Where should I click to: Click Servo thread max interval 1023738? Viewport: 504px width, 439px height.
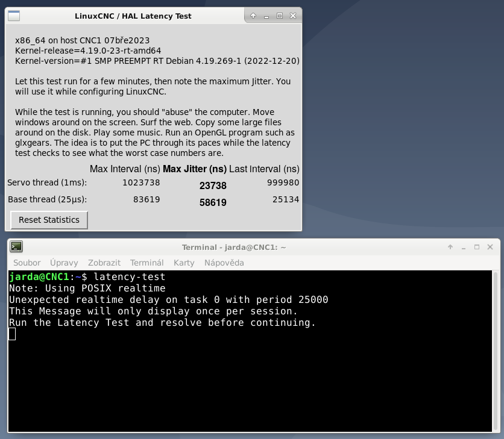[x=141, y=182]
